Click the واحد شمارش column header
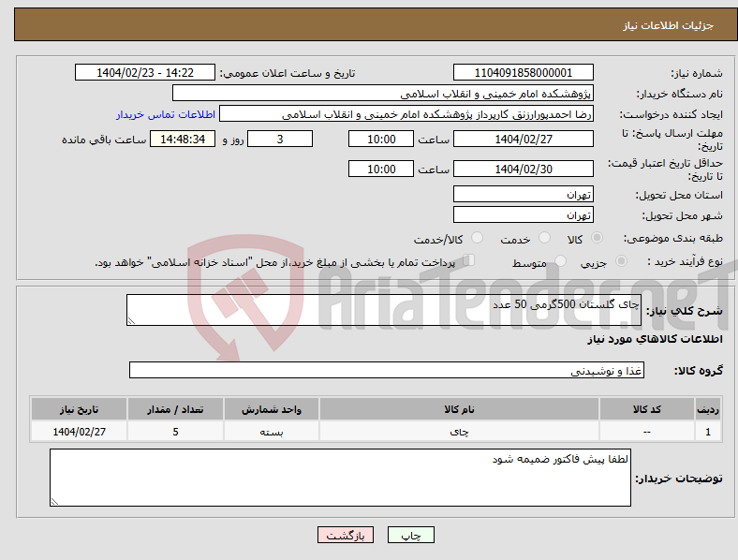 pos(272,409)
